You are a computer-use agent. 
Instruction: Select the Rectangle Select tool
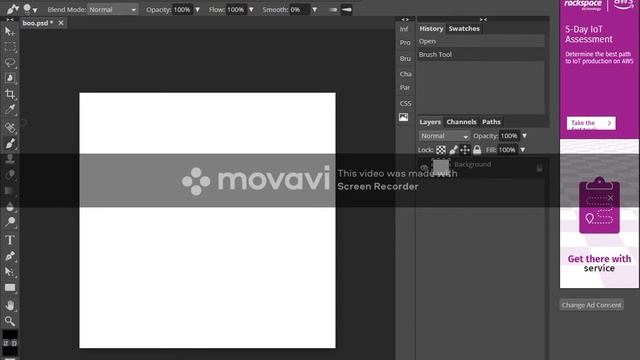[10, 47]
